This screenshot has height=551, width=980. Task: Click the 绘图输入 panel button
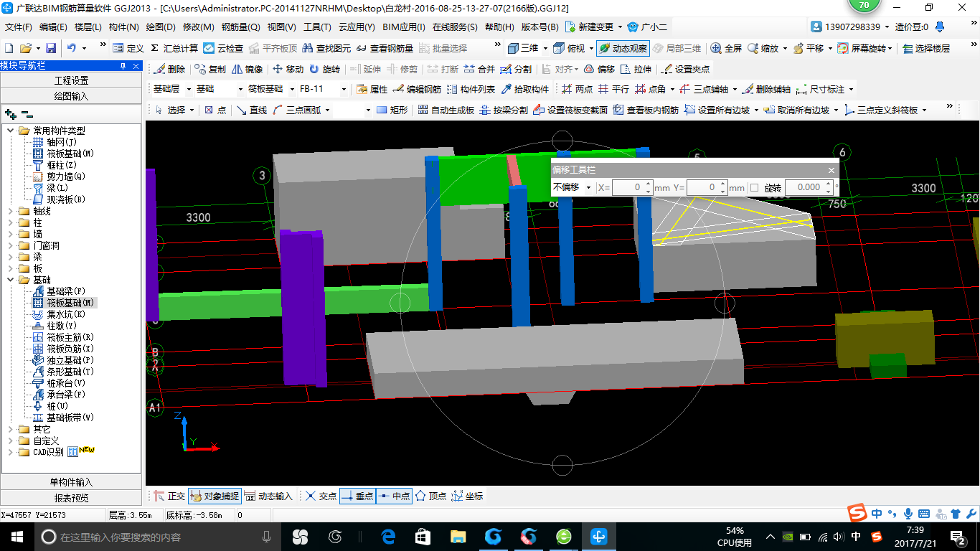(x=71, y=95)
